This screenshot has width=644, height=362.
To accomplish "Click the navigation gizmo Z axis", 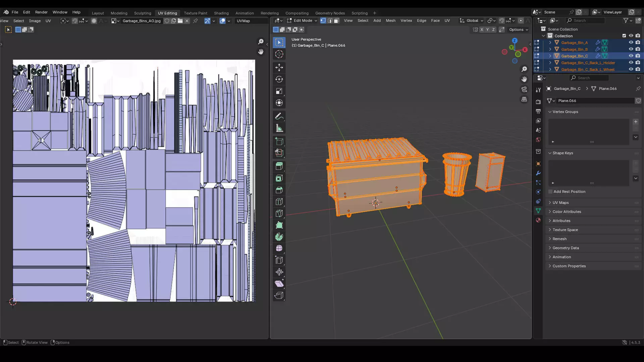I will pos(515,41).
